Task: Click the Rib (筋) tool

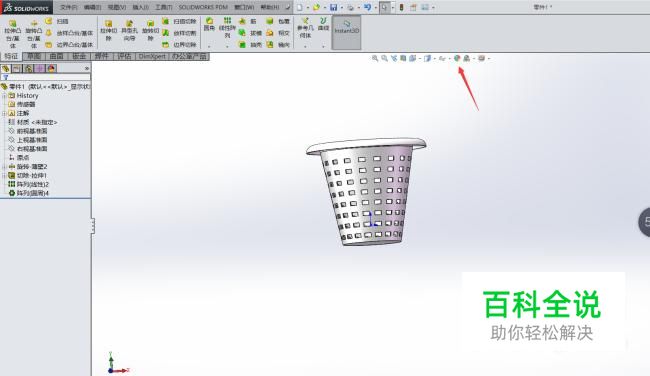Action: coord(247,21)
